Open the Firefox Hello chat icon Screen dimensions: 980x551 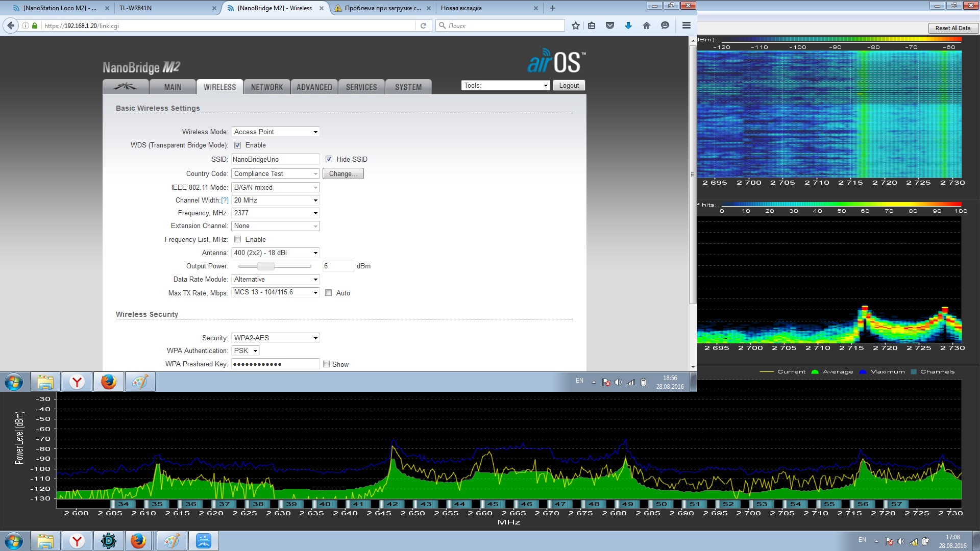[x=665, y=26]
